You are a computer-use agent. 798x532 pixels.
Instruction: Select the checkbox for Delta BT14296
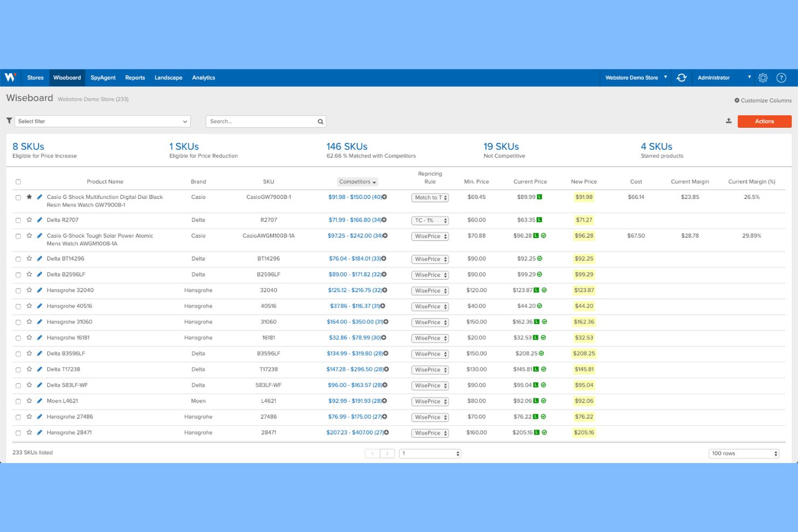click(x=18, y=258)
